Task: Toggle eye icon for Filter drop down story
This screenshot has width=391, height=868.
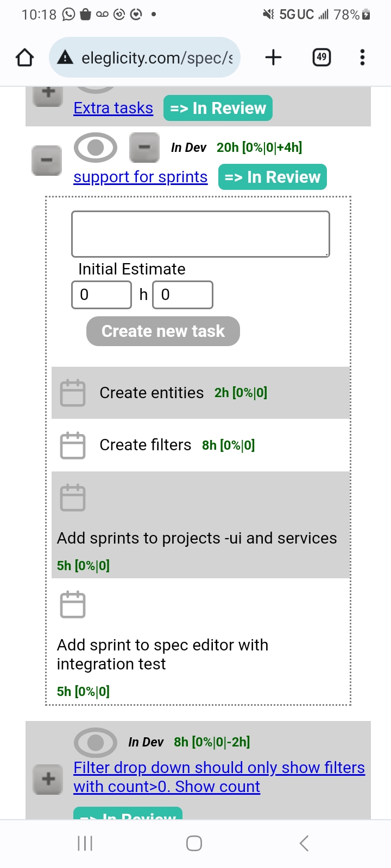Action: tap(95, 742)
